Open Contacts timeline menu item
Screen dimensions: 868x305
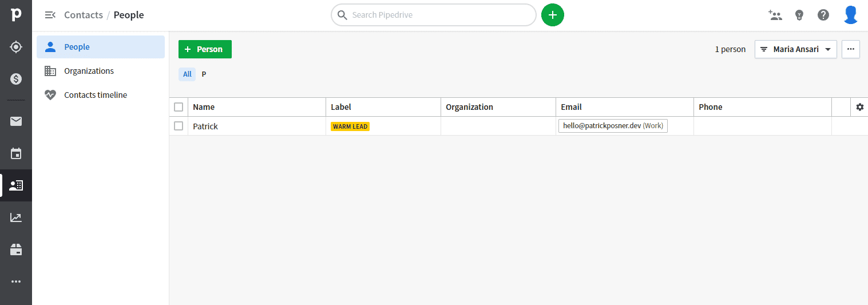click(x=96, y=95)
